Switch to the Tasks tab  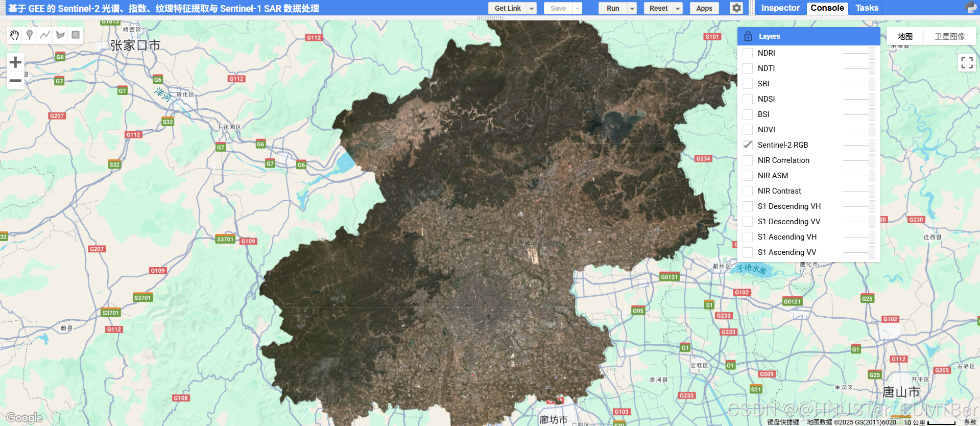[867, 8]
